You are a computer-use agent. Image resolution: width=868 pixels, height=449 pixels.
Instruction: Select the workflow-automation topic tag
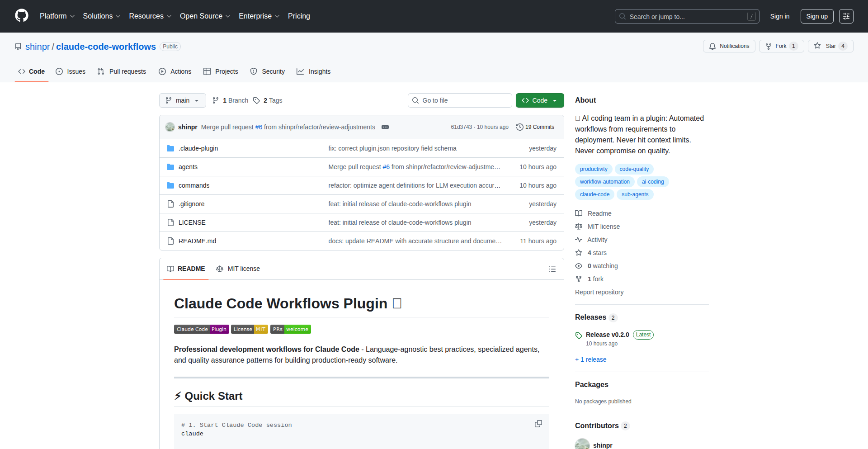pyautogui.click(x=604, y=182)
